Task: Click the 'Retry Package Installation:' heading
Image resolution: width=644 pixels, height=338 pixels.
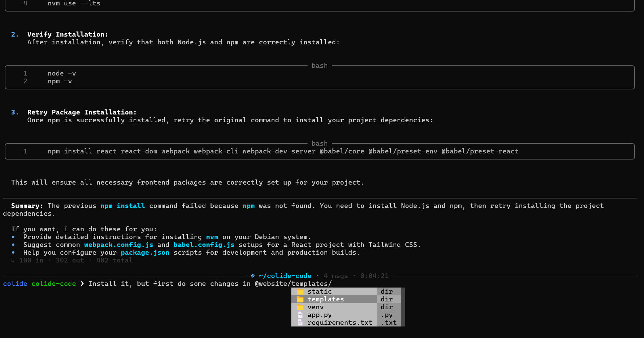Action: click(82, 112)
